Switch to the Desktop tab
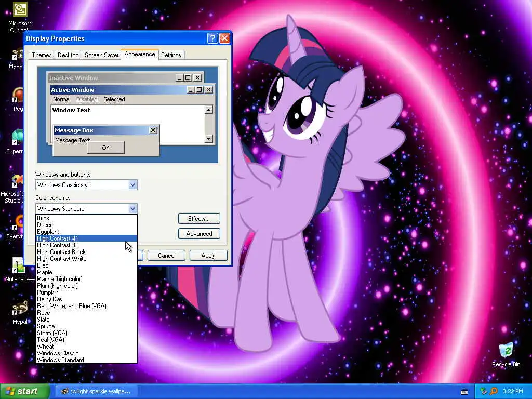 (68, 55)
